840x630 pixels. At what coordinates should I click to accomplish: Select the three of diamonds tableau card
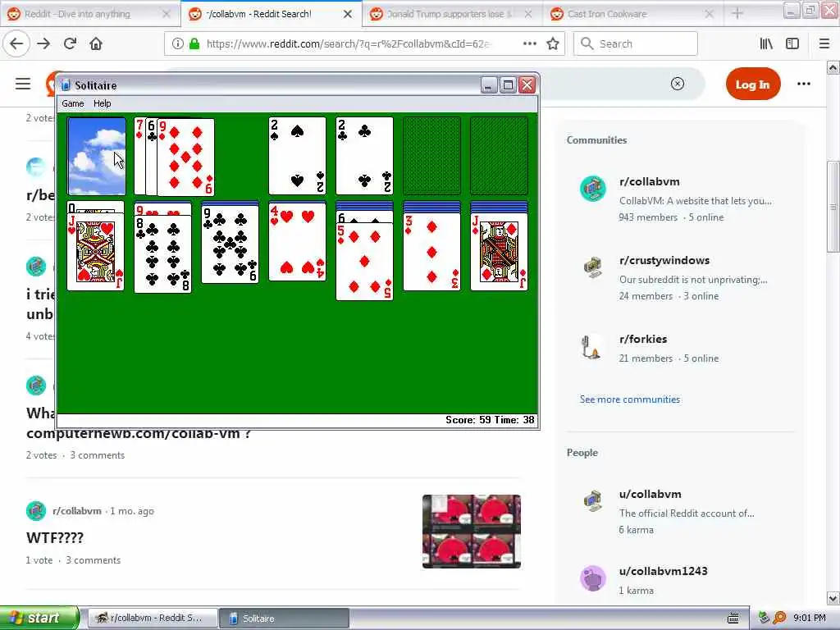(x=431, y=252)
